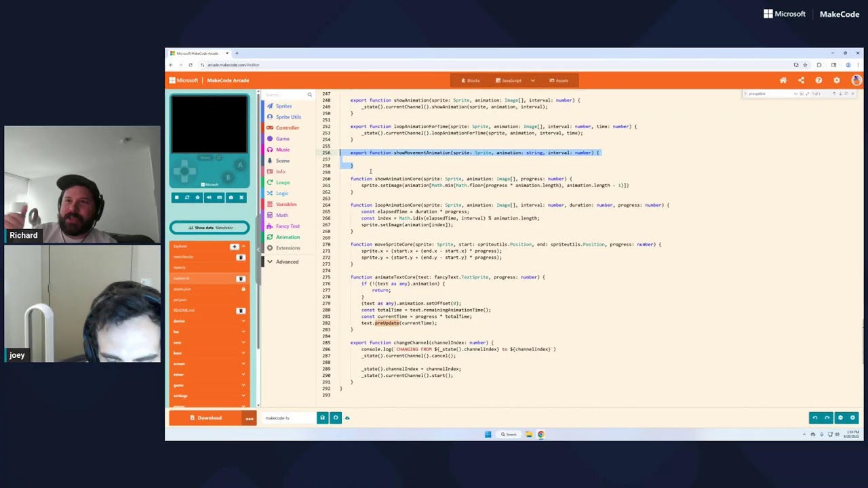The width and height of the screenshot is (868, 488).
Task: Delete the main.blocks file
Action: tap(240, 257)
